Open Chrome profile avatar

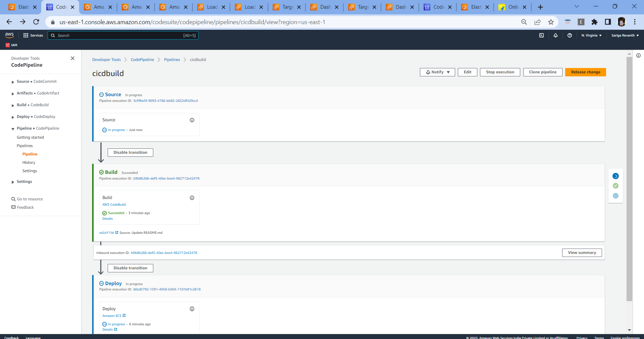click(x=621, y=22)
